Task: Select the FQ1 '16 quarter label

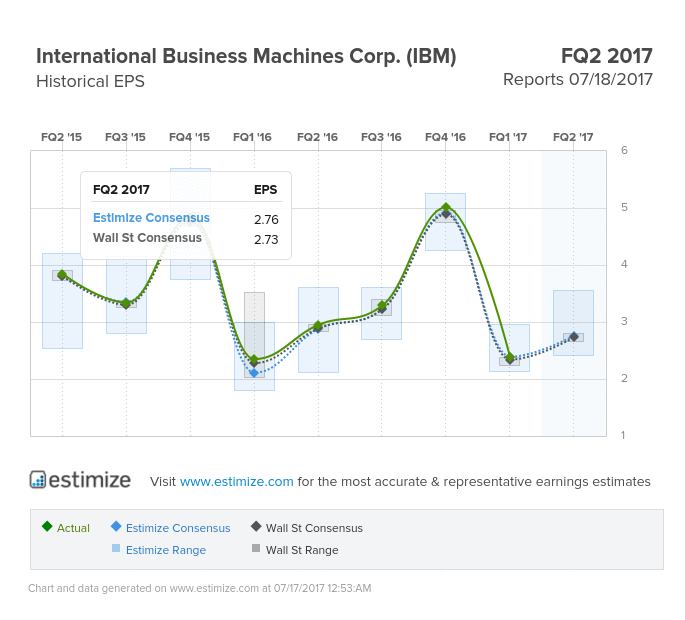Action: (252, 137)
